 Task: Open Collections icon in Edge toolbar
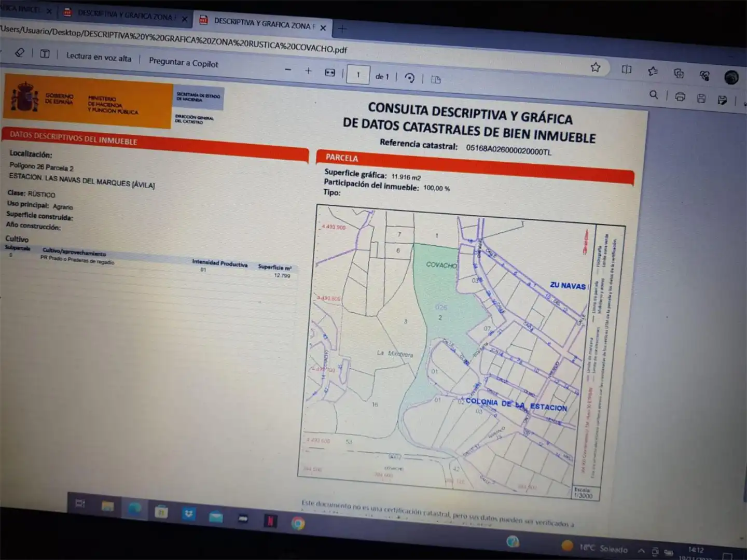(679, 73)
